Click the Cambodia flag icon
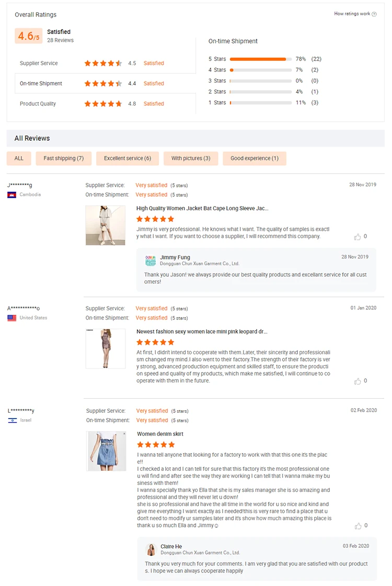 [11, 195]
